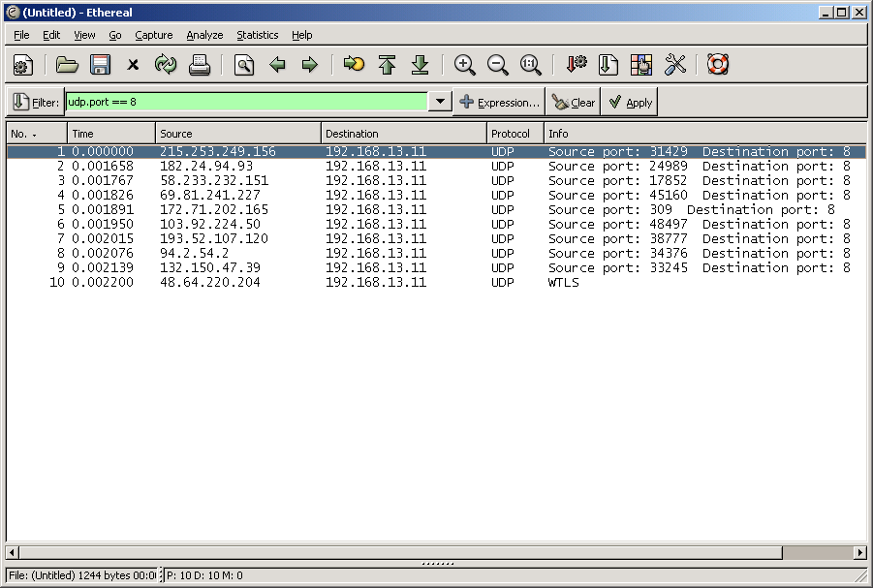This screenshot has height=588, width=873.
Task: Click the Expression... button
Action: (498, 102)
